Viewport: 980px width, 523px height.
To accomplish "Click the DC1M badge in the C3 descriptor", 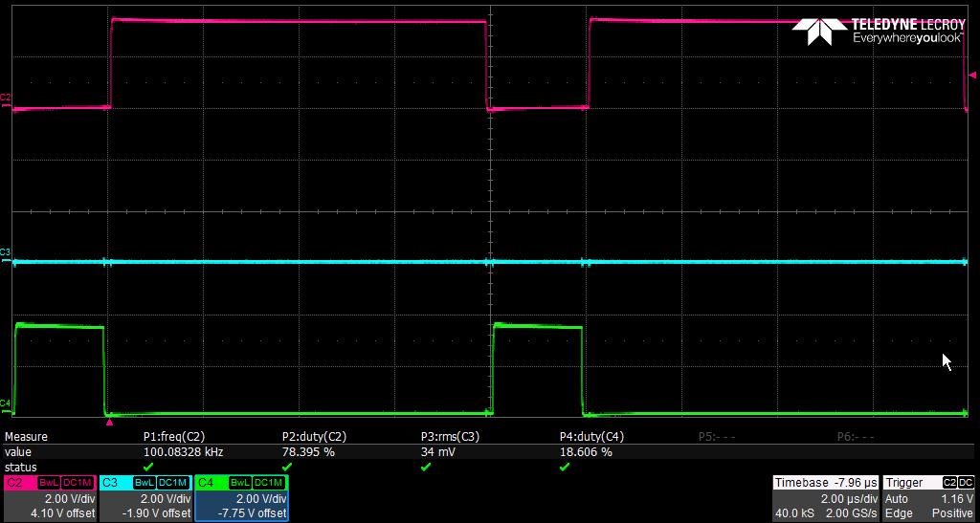I will coord(173,483).
